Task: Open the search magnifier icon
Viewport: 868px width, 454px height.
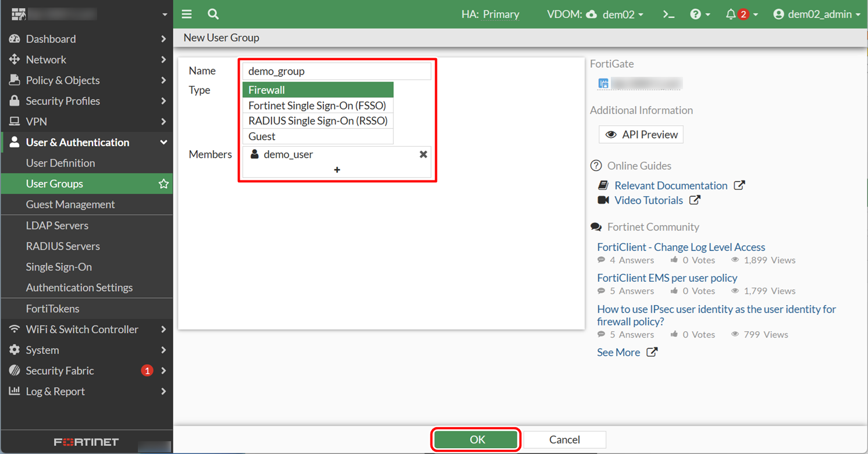Action: pyautogui.click(x=213, y=14)
